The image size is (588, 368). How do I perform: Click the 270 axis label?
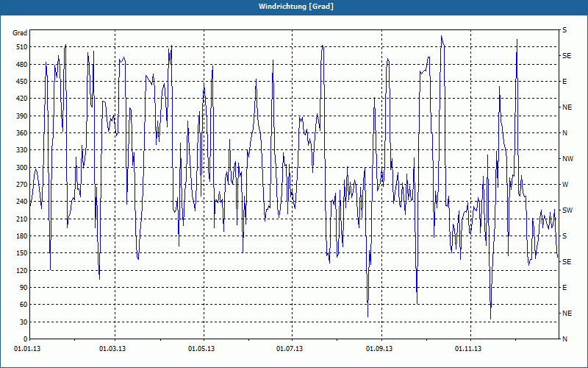[x=21, y=185]
